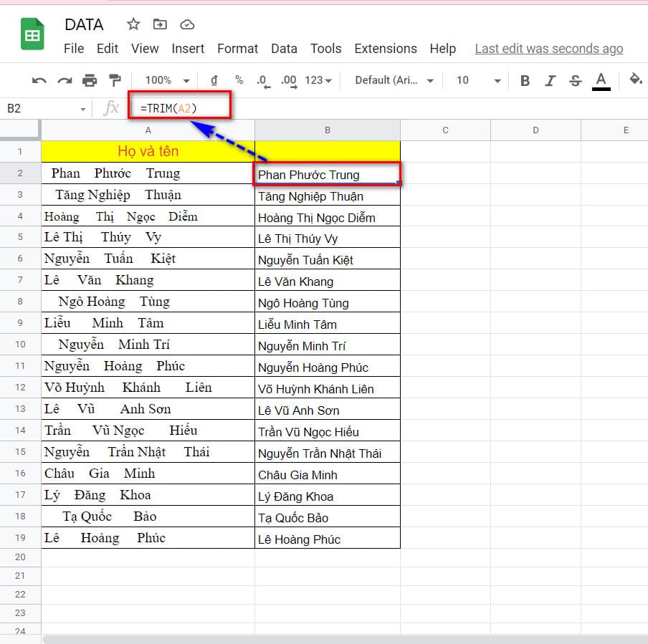
Task: Expand the Default font dropdown
Action: point(394,80)
